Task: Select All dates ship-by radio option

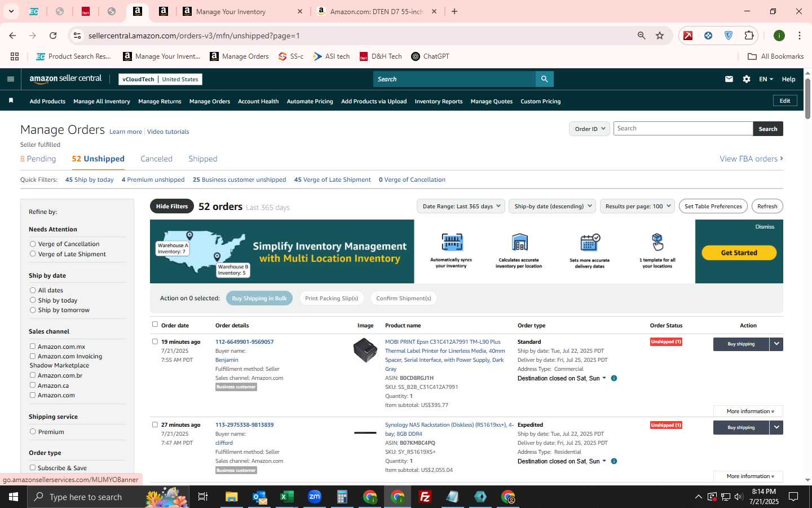Action: click(33, 290)
